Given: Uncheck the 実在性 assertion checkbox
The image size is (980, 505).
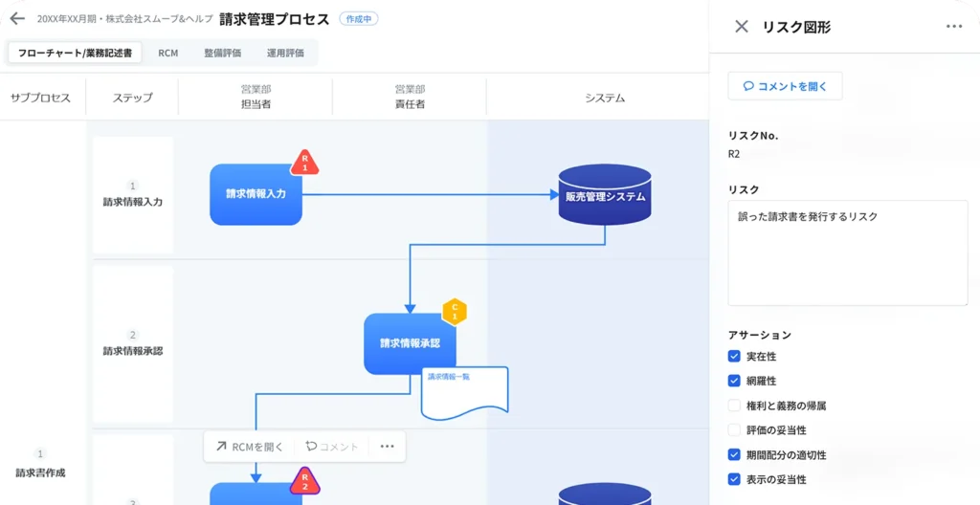Looking at the screenshot, I should point(734,357).
